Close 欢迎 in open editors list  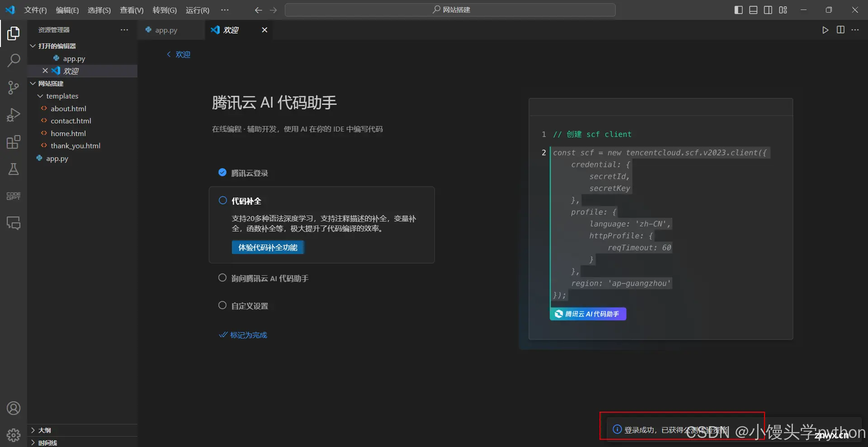coord(45,71)
